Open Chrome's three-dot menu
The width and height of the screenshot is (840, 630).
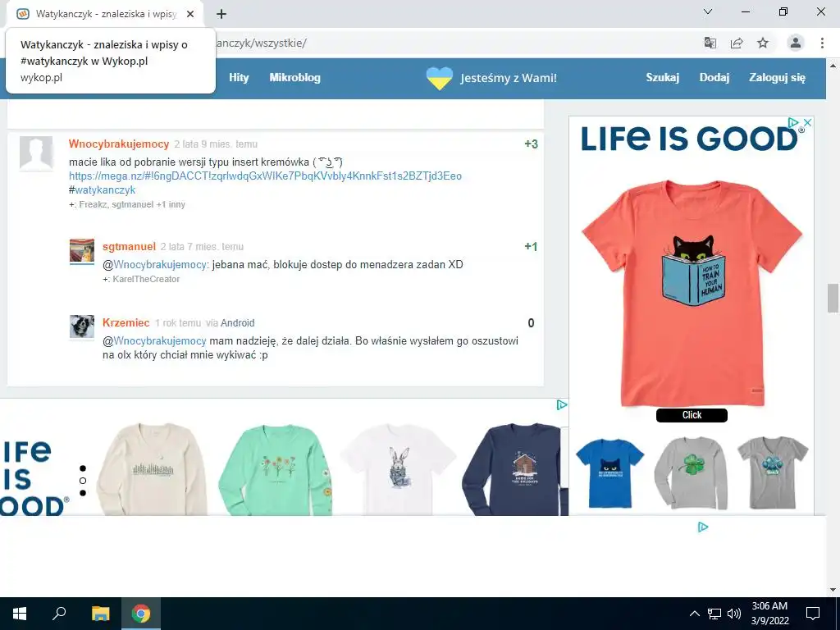[822, 43]
